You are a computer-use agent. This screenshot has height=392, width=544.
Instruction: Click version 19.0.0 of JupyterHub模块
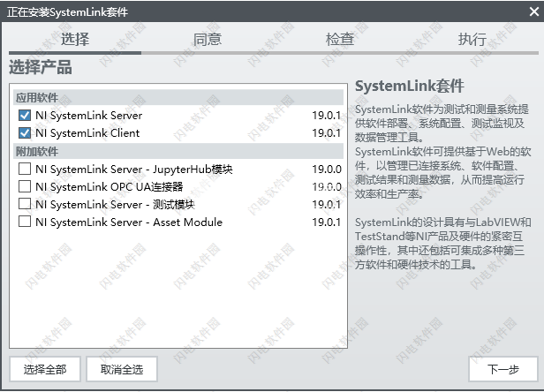tap(327, 169)
